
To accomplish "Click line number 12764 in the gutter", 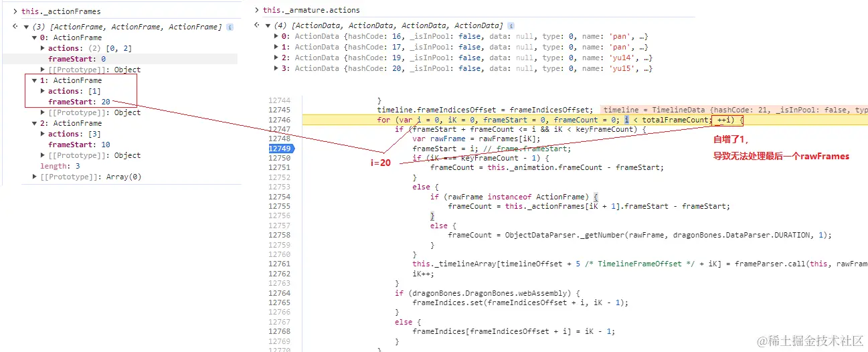I will pos(279,293).
